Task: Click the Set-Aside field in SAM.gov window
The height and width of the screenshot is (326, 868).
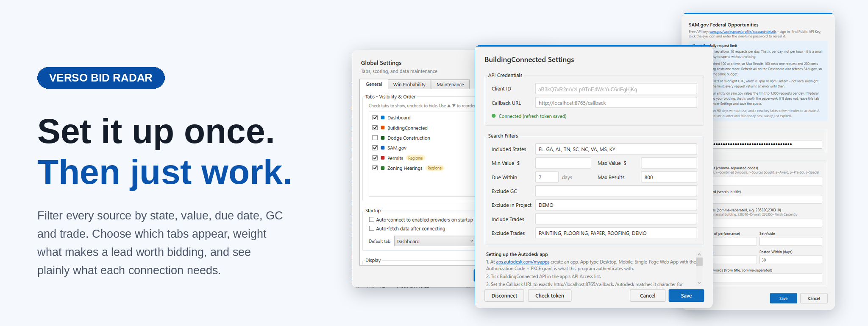Action: pyautogui.click(x=790, y=242)
